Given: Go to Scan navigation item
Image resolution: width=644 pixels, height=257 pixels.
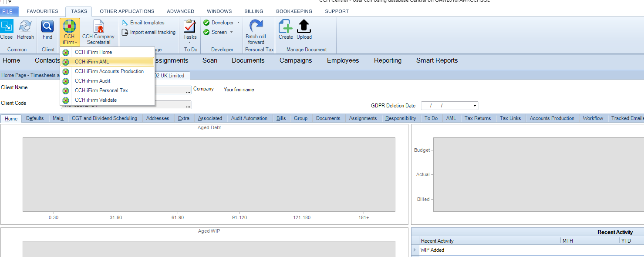Looking at the screenshot, I should [210, 60].
